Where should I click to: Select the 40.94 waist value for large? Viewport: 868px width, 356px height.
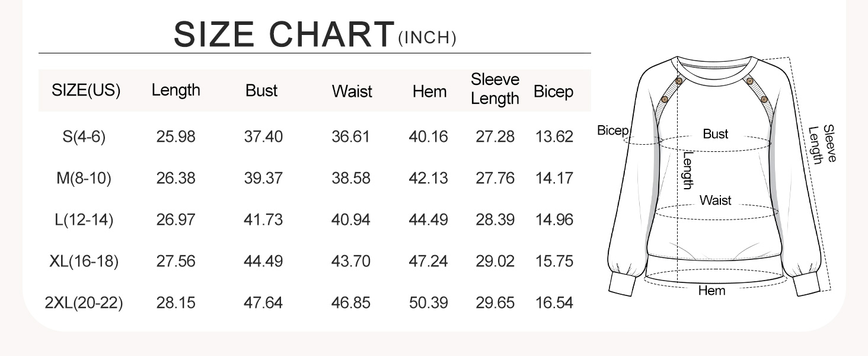pos(350,220)
